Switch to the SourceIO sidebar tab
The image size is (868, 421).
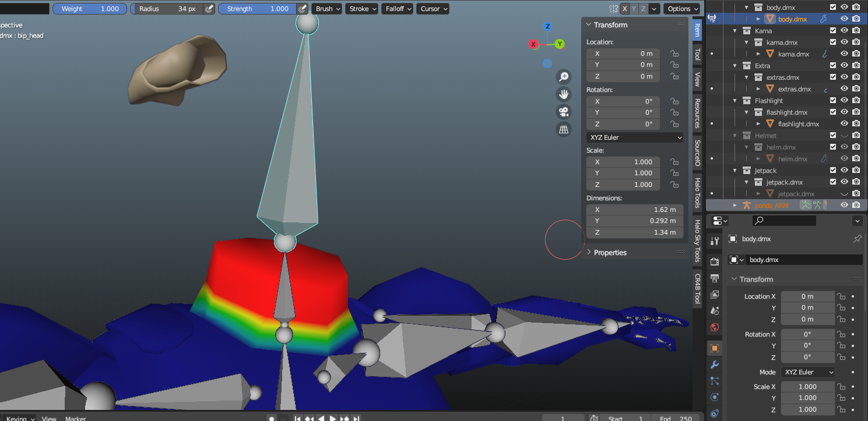click(x=697, y=153)
